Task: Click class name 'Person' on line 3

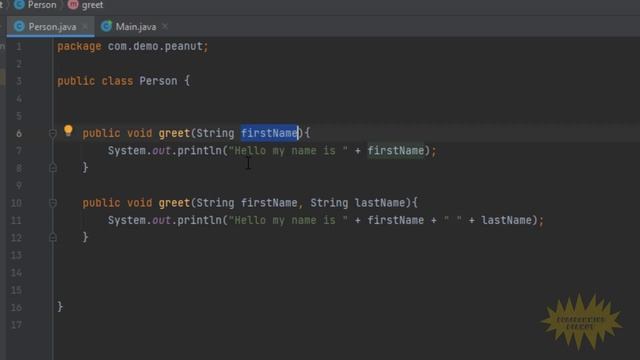Action: point(158,81)
